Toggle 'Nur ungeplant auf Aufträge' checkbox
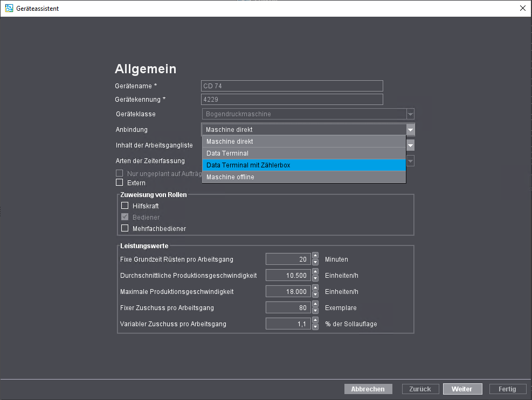532x400 pixels. coord(120,173)
